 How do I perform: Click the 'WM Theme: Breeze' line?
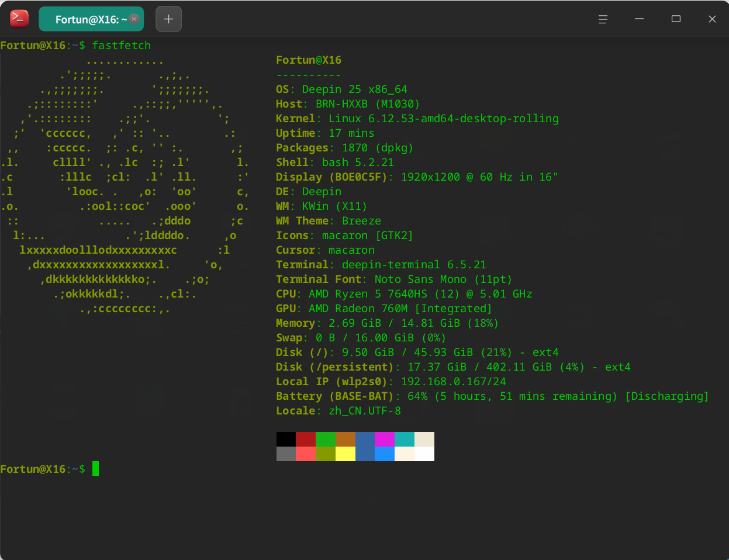click(329, 221)
